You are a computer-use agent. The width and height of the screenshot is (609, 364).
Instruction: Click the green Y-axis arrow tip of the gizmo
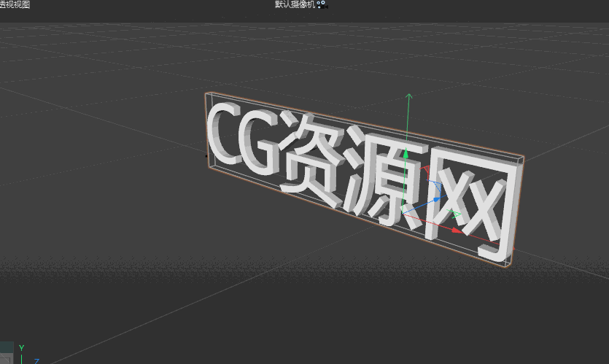point(409,96)
